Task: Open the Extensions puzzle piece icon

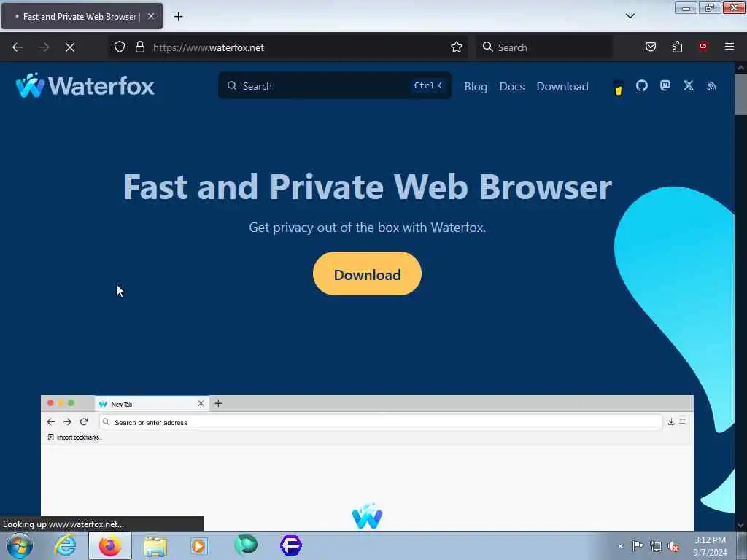Action: tap(677, 47)
